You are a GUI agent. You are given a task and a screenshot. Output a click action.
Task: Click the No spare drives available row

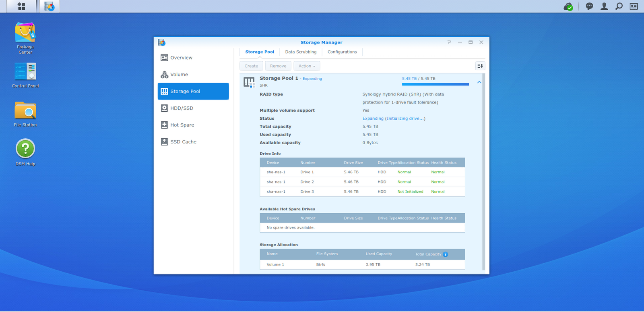click(x=362, y=228)
